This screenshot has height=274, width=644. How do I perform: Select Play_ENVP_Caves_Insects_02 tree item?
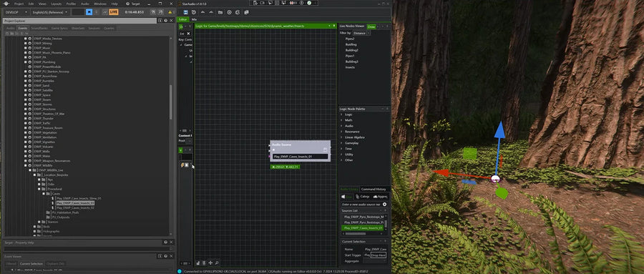coord(75,208)
